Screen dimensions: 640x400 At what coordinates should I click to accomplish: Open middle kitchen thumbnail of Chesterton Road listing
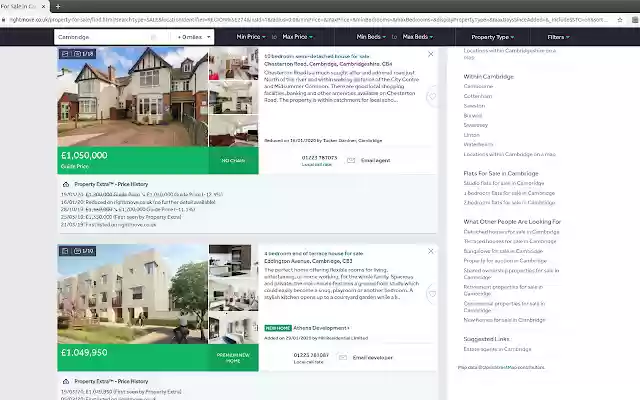[x=233, y=98]
